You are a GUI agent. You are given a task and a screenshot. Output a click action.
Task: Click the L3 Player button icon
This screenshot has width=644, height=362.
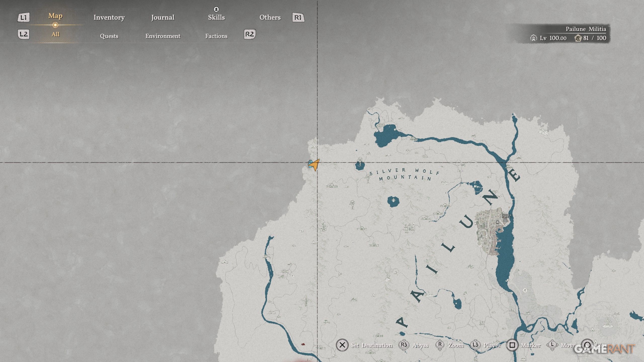click(475, 345)
